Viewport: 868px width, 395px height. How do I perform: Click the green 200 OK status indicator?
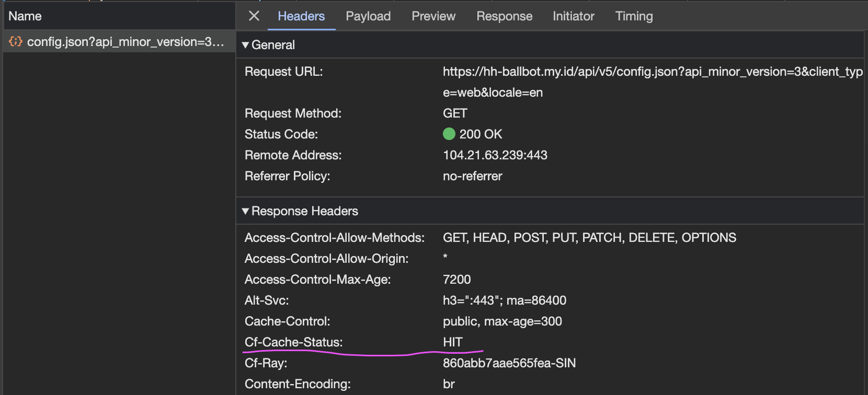(x=449, y=134)
